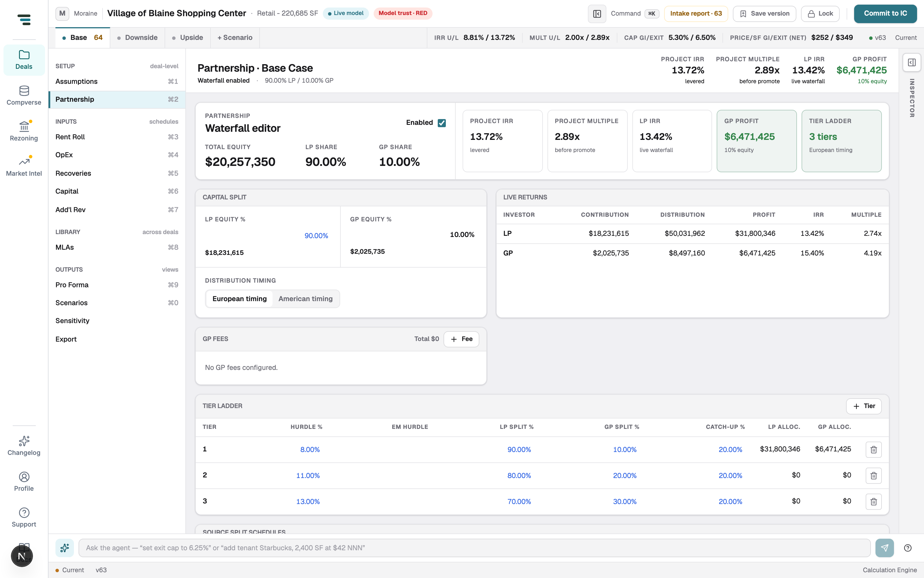Send the agent message arrow button
The image size is (924, 578).
click(884, 548)
